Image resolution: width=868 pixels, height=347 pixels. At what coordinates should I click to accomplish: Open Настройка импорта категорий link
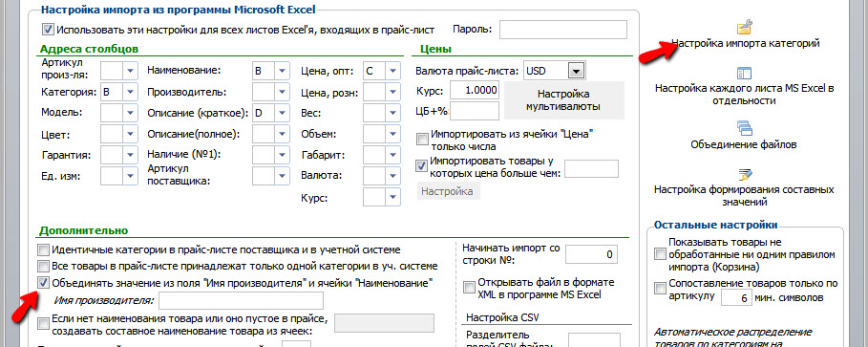745,43
